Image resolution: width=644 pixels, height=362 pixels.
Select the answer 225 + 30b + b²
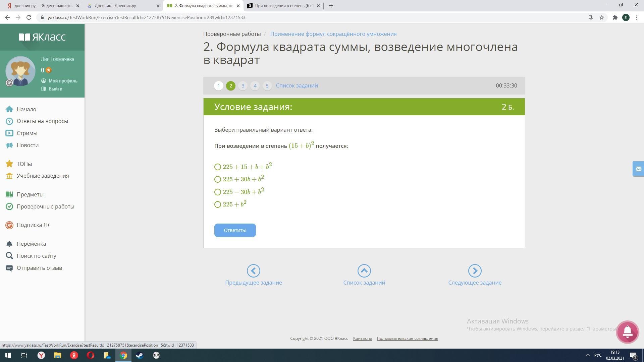click(x=218, y=179)
